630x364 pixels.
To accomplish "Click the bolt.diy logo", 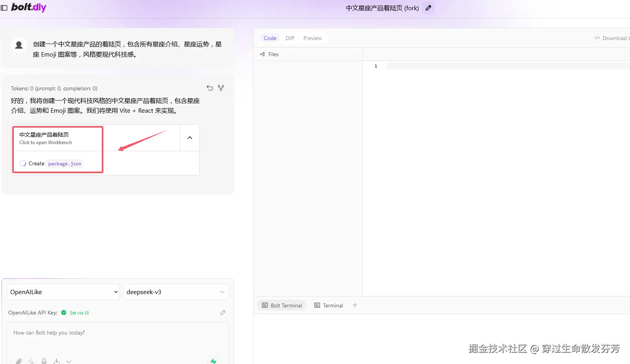I will (29, 7).
